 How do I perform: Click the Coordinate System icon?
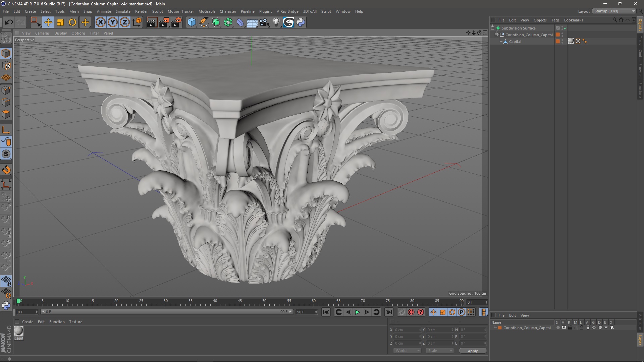tap(137, 22)
